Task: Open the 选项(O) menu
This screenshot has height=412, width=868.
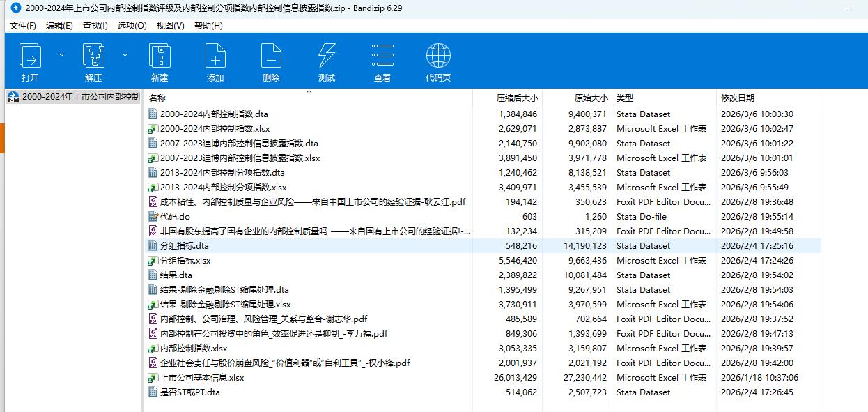Action: pyautogui.click(x=132, y=25)
